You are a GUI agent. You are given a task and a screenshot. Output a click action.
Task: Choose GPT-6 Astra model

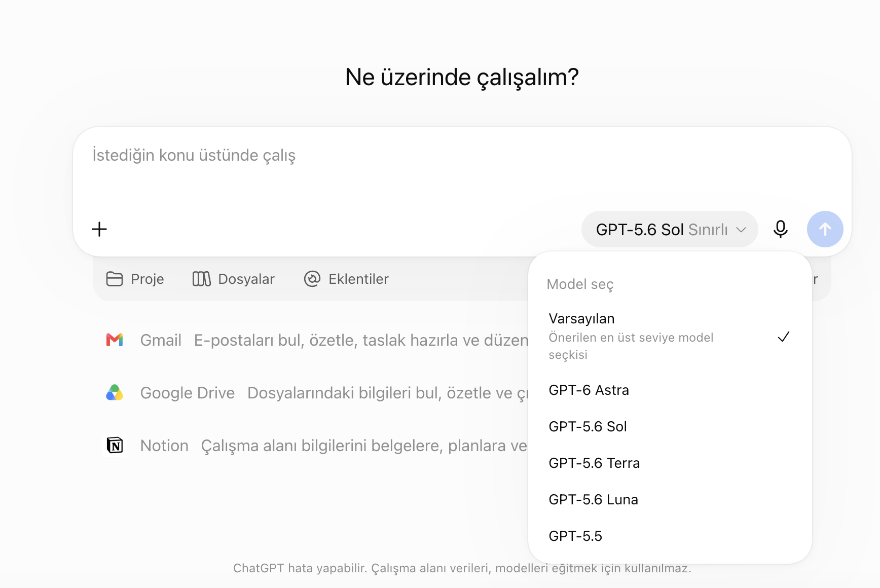670,390
